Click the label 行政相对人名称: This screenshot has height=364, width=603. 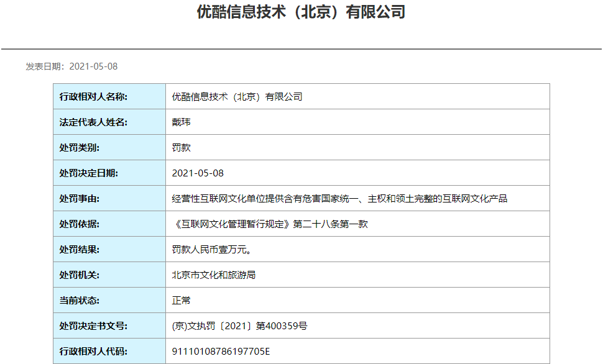93,96
